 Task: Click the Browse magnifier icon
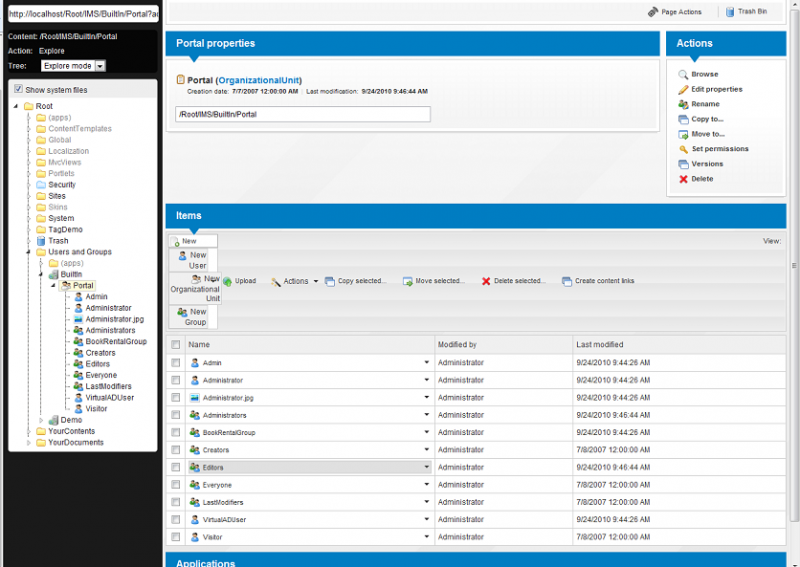coord(683,75)
